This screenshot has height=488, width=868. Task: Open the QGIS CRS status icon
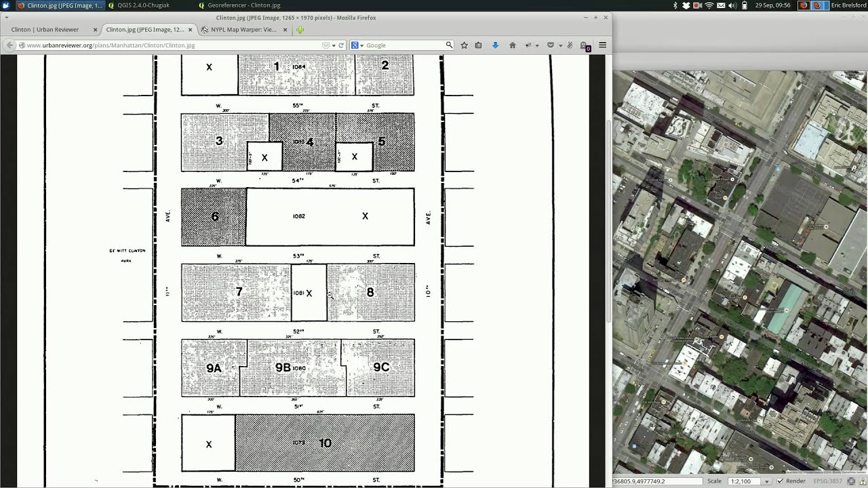coord(851,481)
